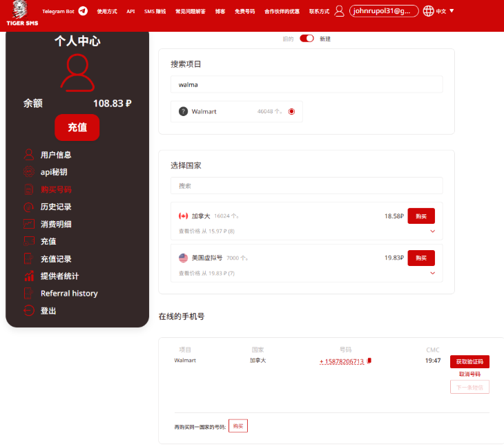The width and height of the screenshot is (504, 447).
Task: Open 消费明细 sidebar label
Action: point(56,224)
